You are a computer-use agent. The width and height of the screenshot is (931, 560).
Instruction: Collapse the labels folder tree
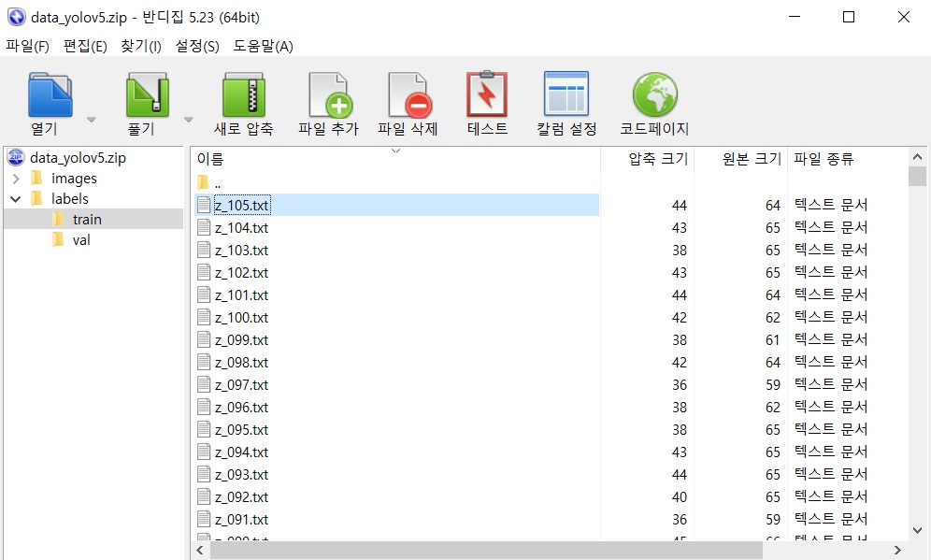pos(16,198)
